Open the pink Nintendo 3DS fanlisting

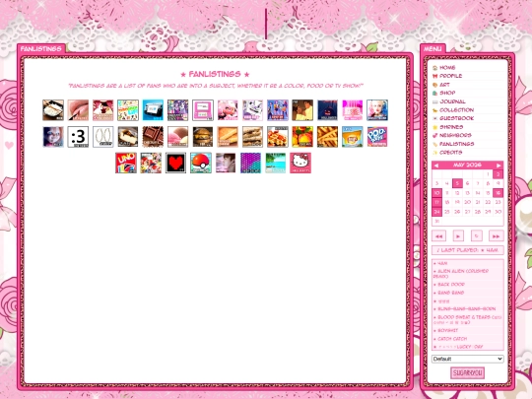coord(203,110)
